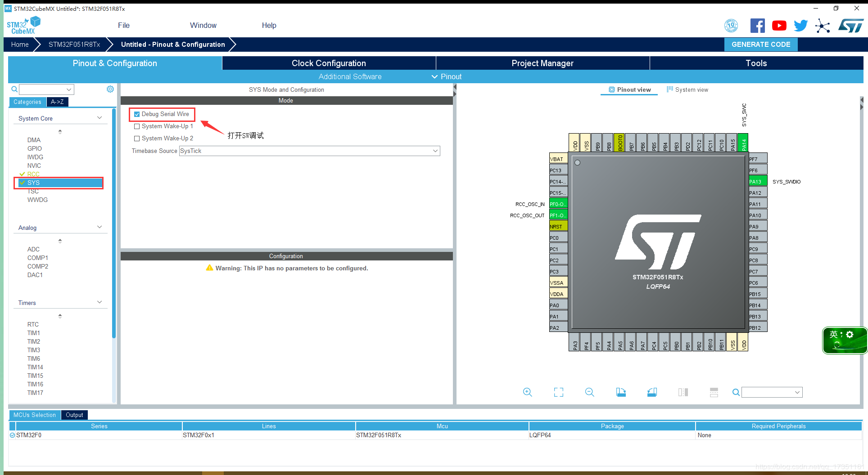
Task: Switch to System view in the pinout panel
Action: [x=687, y=90]
